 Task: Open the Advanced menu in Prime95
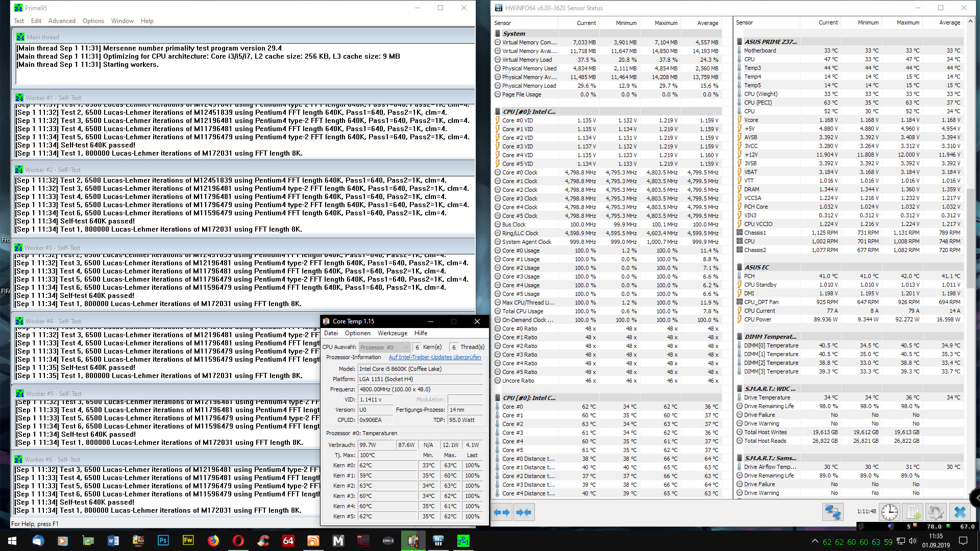click(62, 21)
